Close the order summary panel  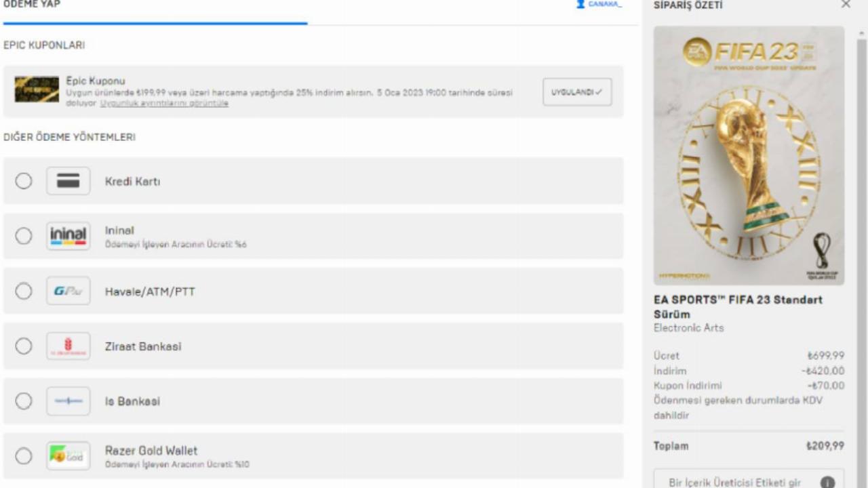click(x=846, y=5)
